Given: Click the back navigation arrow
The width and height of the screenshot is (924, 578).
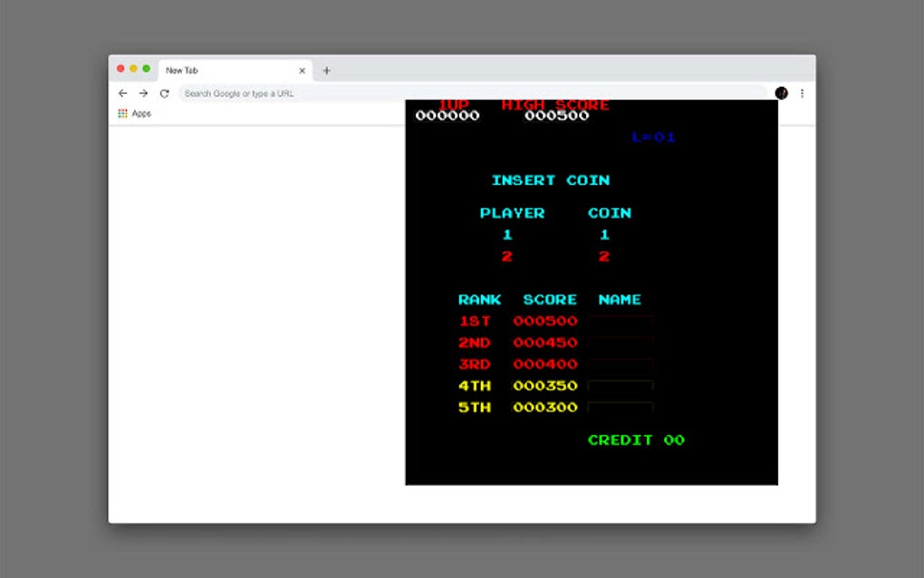Looking at the screenshot, I should click(122, 92).
